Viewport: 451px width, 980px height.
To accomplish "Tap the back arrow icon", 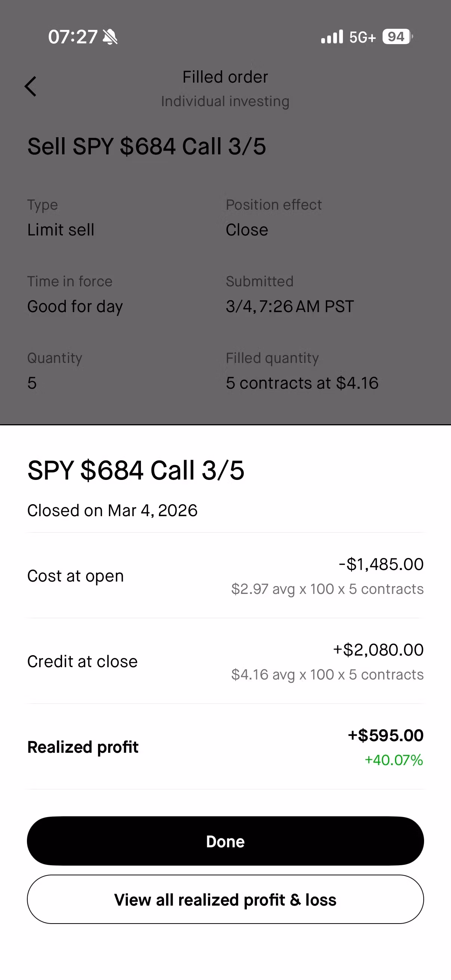I will tap(30, 87).
